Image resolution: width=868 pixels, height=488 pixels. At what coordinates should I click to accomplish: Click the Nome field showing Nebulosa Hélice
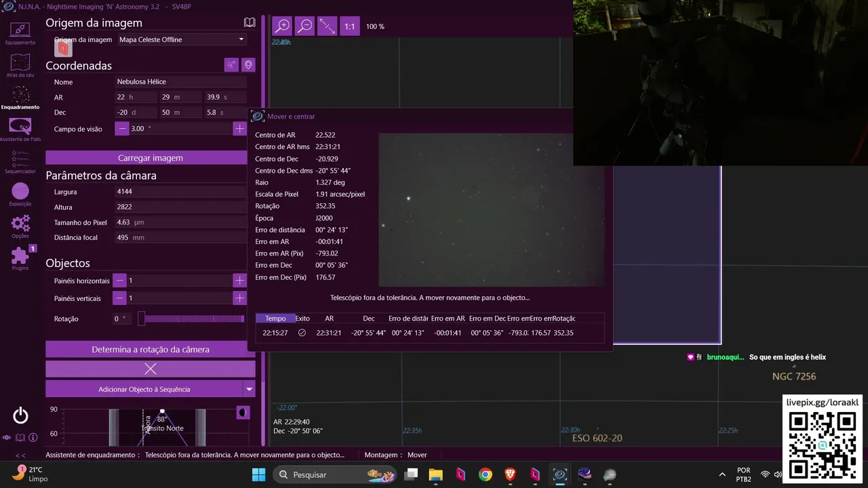(x=180, y=81)
